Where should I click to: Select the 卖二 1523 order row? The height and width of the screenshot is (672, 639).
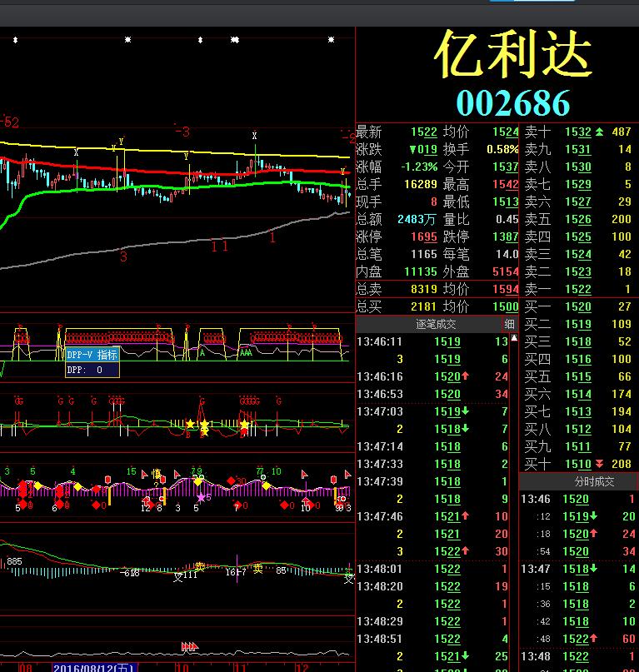coord(578,271)
